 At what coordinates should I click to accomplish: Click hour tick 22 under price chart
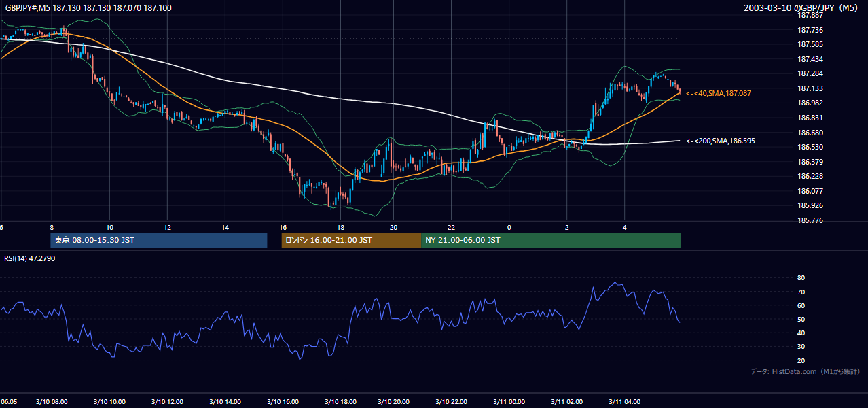click(451, 227)
